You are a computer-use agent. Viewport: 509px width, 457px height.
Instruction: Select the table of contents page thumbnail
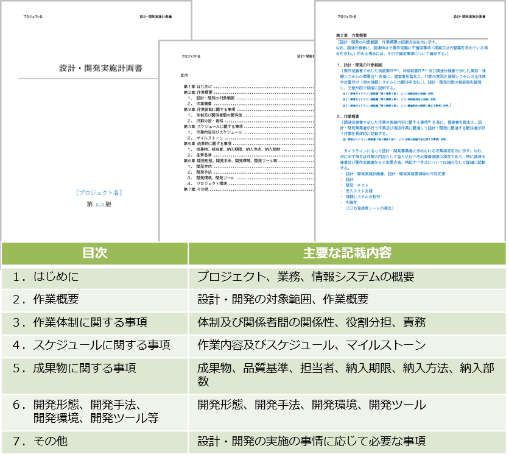click(237, 141)
